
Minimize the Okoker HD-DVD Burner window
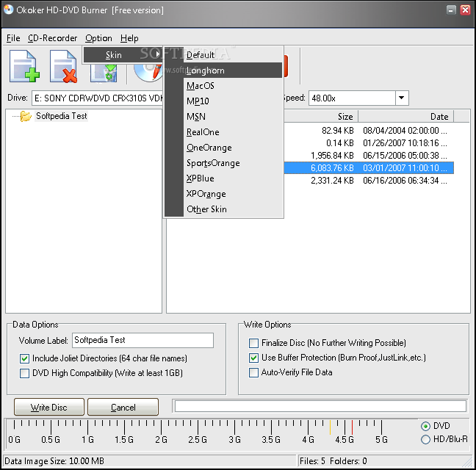[451, 10]
